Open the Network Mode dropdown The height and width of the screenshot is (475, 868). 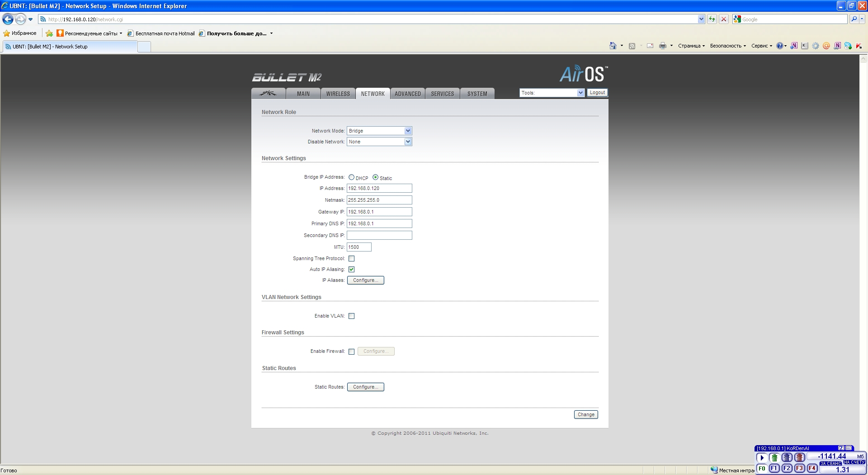pos(379,131)
